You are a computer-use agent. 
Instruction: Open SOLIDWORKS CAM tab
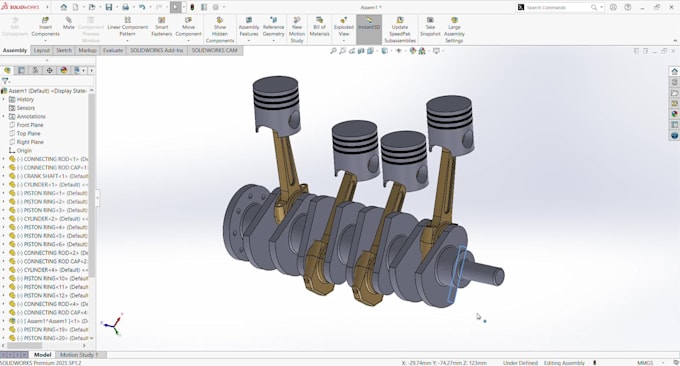pos(214,50)
